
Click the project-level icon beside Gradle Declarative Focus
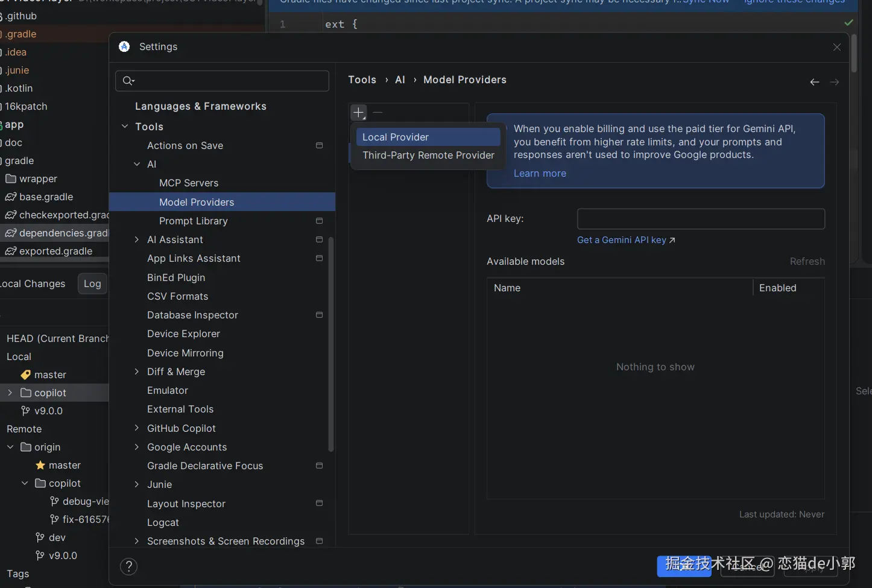tap(319, 466)
